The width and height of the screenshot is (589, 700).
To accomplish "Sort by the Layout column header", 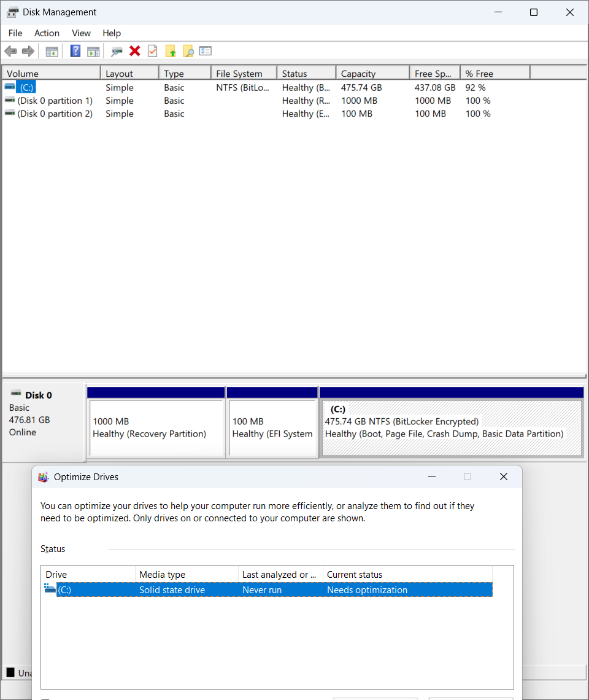I will (130, 73).
